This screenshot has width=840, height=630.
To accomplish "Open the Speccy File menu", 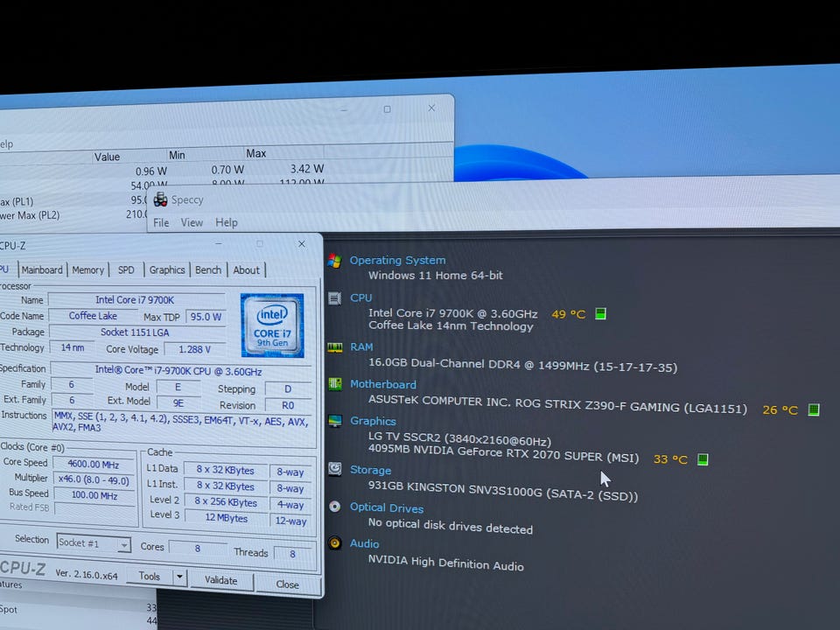I will 161,222.
